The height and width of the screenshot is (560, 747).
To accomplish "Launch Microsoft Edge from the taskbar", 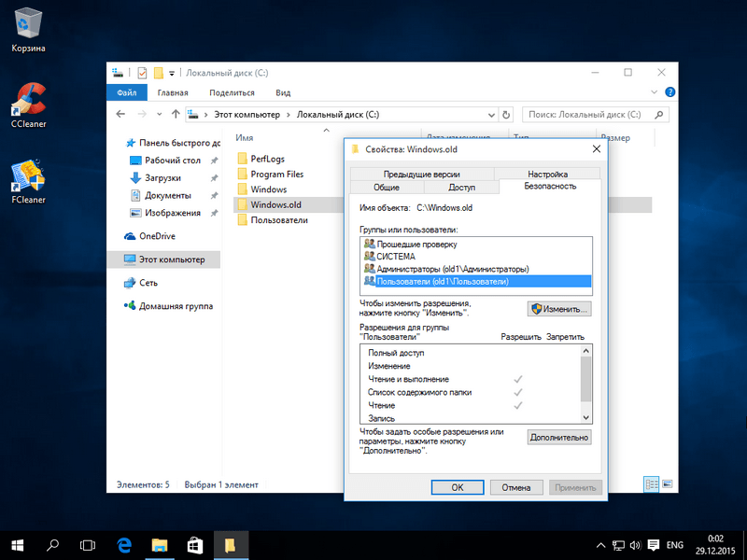I will (x=124, y=545).
